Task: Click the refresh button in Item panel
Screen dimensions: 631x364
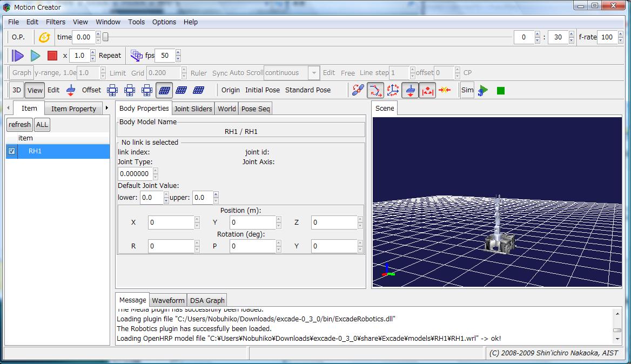Action: click(x=19, y=124)
